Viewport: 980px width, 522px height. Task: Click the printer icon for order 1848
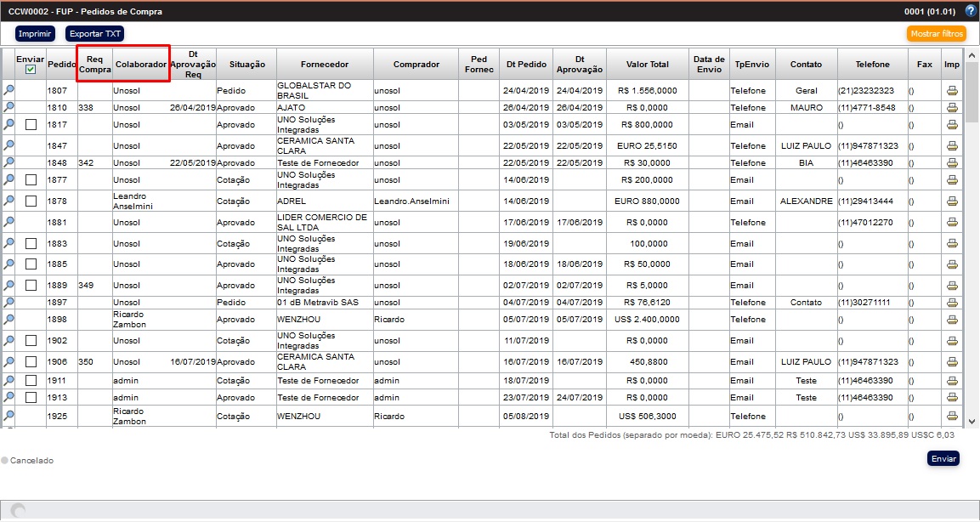click(x=952, y=162)
